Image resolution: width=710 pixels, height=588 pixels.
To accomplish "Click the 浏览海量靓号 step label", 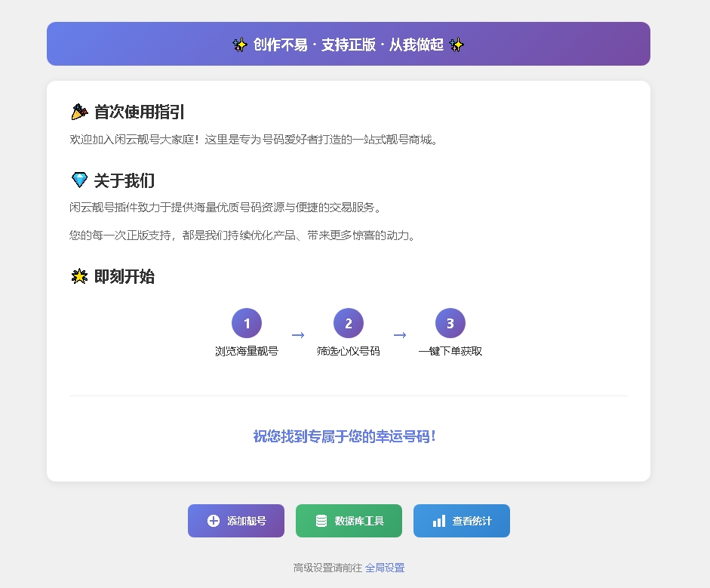I will point(247,351).
